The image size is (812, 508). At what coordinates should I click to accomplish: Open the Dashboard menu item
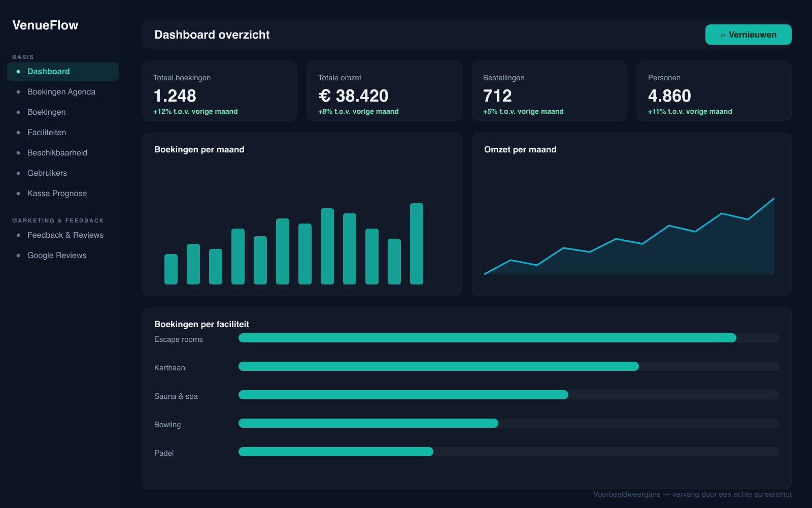click(63, 72)
